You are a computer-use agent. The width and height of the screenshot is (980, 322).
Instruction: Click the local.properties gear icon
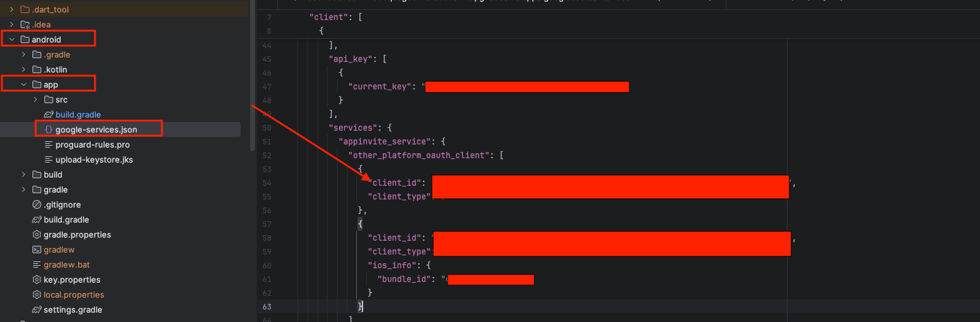point(37,294)
